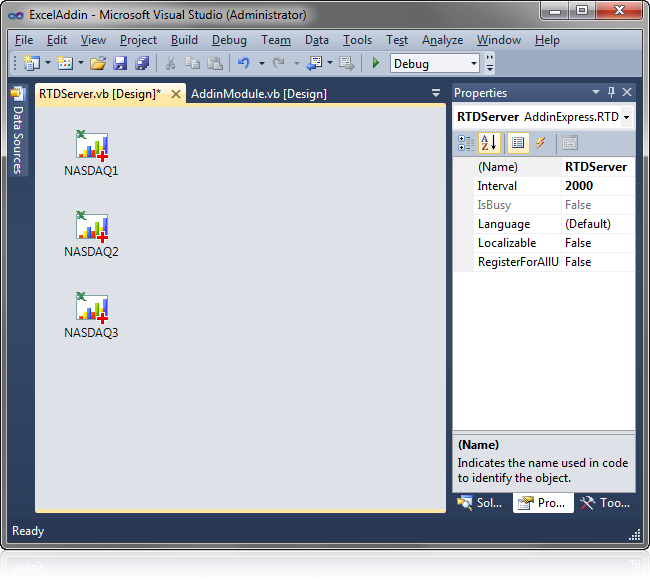Open the Data Sources side panel label
Image resolution: width=650 pixels, height=580 pixels.
[x=17, y=140]
